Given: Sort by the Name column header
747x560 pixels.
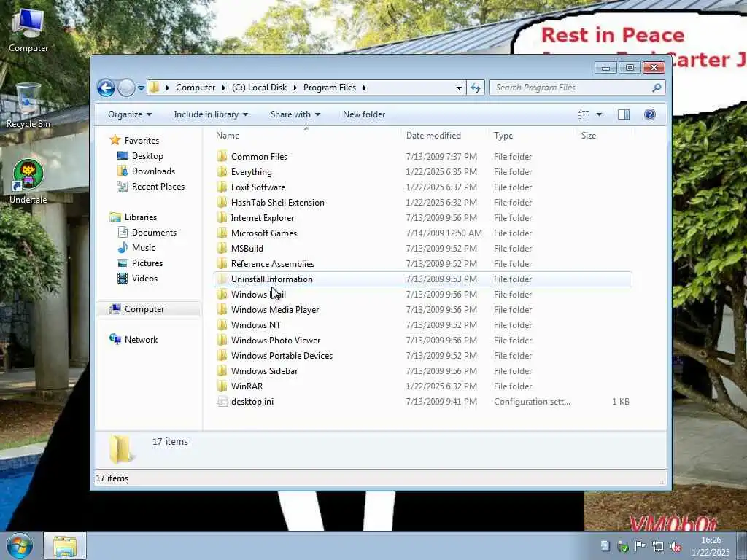Looking at the screenshot, I should (306, 136).
